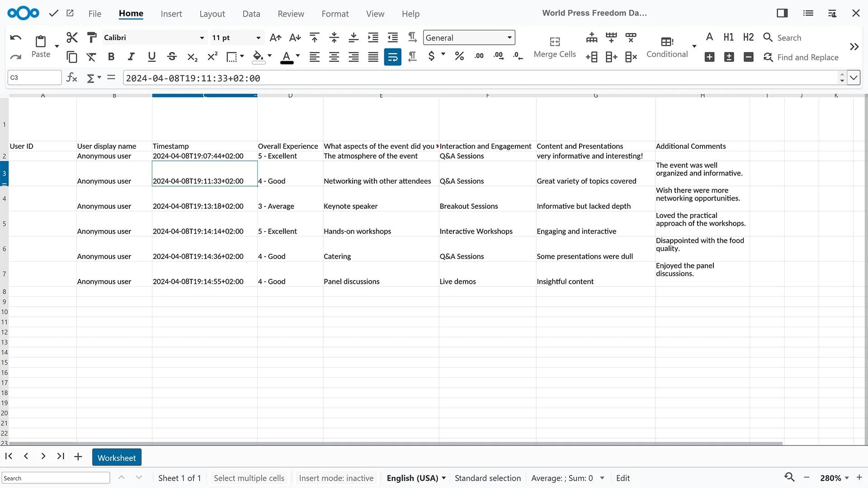Insert a new row above
Viewport: 868px width, 488px height.
[x=591, y=38]
